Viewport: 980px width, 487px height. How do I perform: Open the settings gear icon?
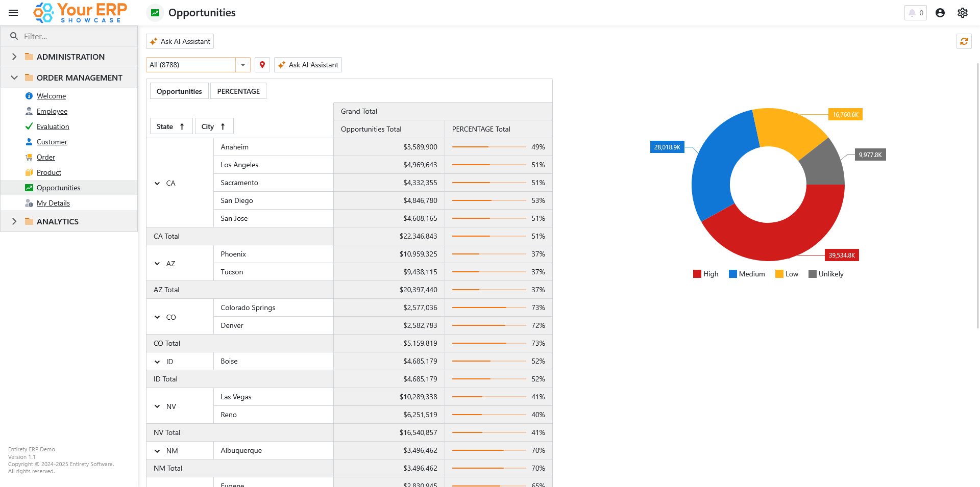point(962,13)
